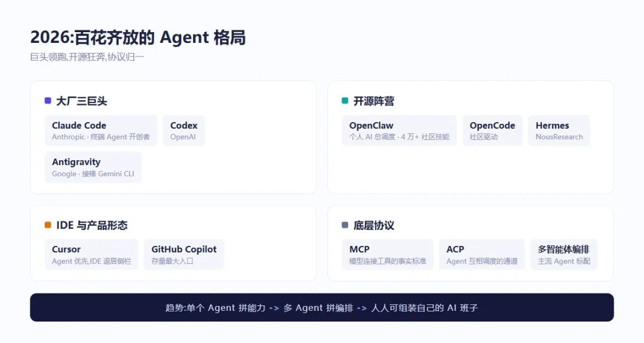This screenshot has width=644, height=343.
Task: Click the MCP protocol card
Action: pyautogui.click(x=388, y=254)
